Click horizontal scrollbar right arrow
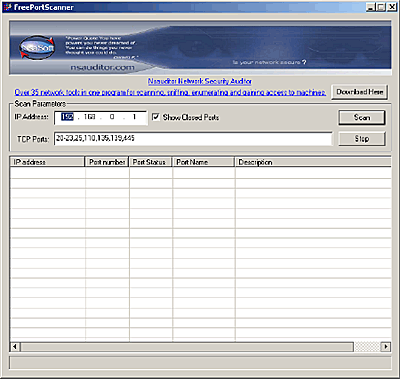 point(386,347)
